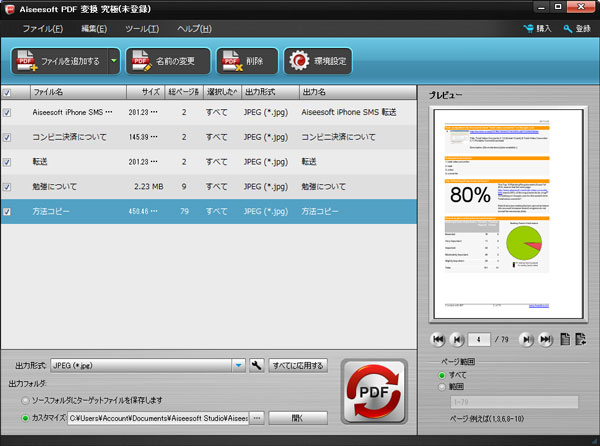Viewport: 600px width, 446px height.
Task: Click the preview page thumbnail
Action: click(x=509, y=214)
